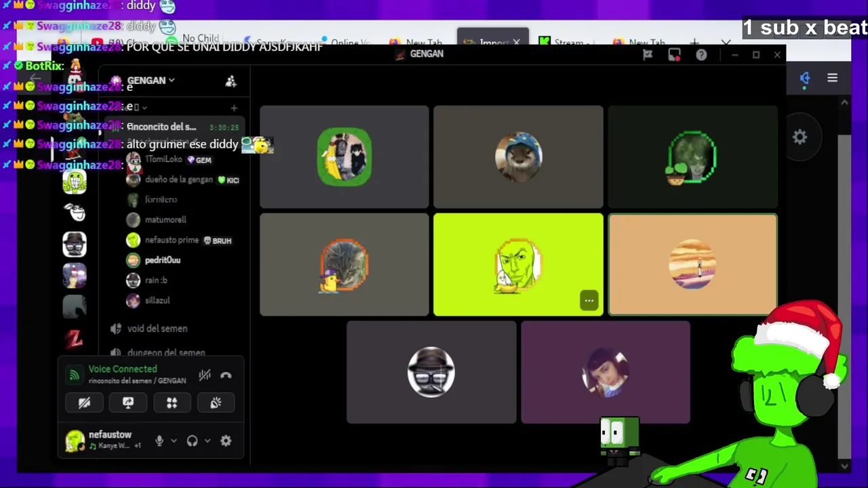Open the activities launcher button
This screenshot has height=488, width=868.
click(172, 403)
